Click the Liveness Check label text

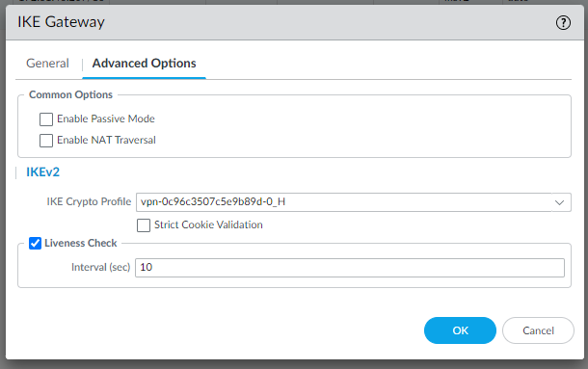(81, 243)
